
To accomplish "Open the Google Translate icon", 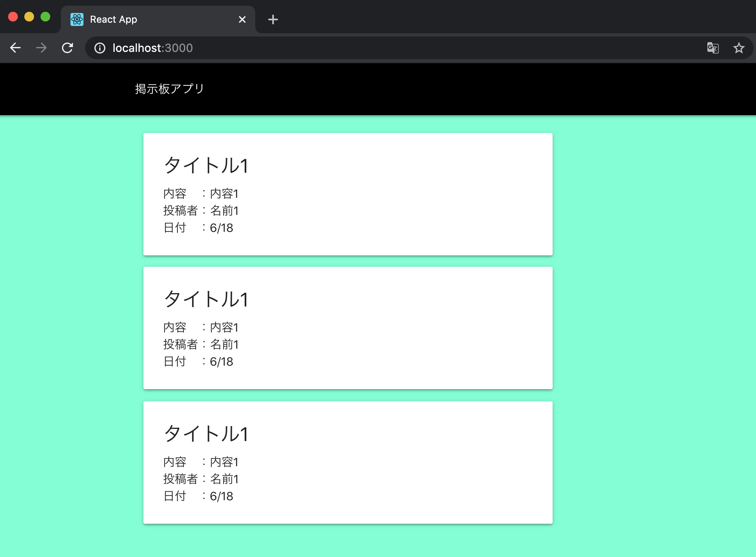I will pos(713,48).
